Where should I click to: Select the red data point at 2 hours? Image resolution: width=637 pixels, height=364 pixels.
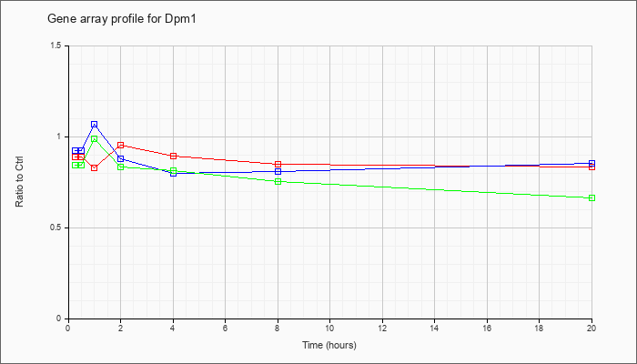[x=121, y=145]
